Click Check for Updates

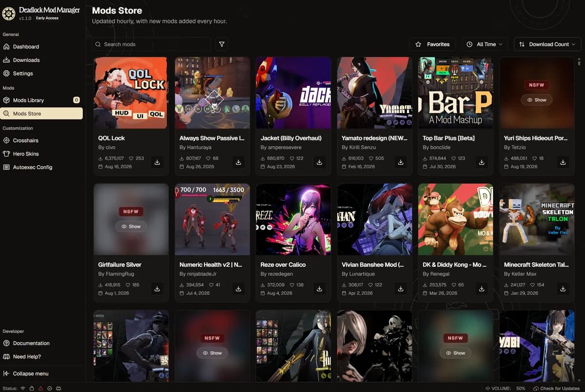(x=556, y=389)
